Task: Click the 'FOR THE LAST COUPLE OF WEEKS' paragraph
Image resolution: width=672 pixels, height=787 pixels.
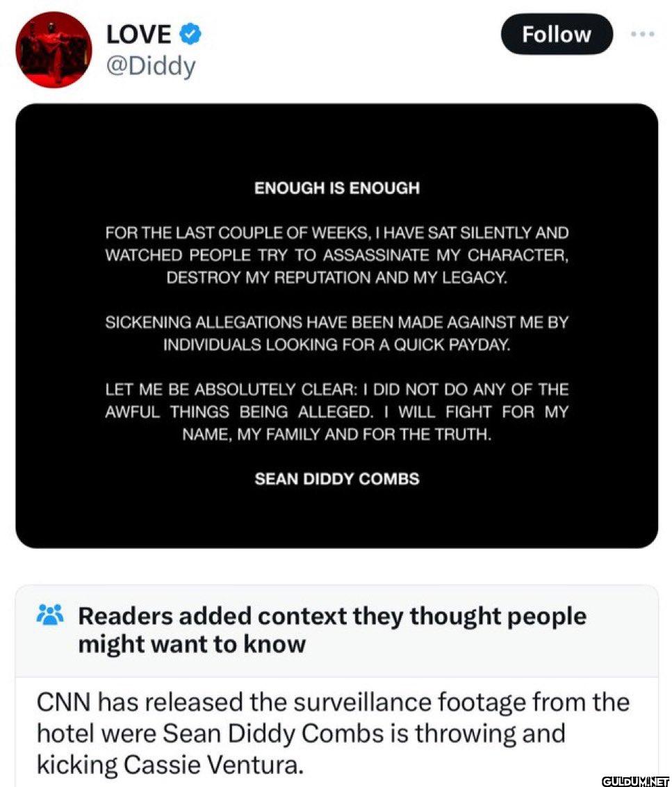Action: (336, 255)
